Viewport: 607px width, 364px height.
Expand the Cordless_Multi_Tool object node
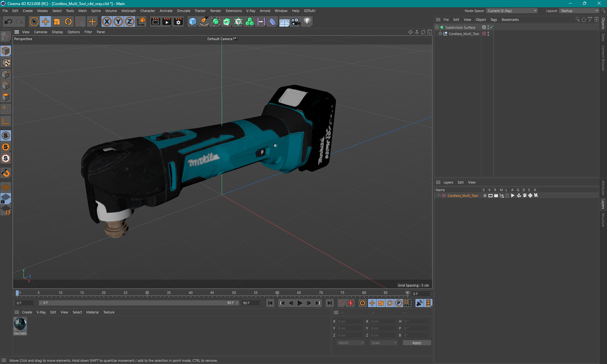coord(440,34)
